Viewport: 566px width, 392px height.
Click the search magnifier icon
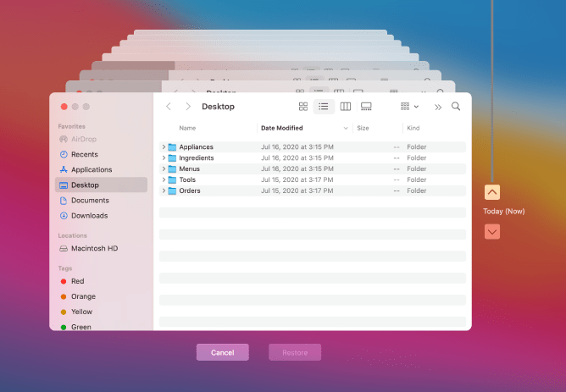456,107
